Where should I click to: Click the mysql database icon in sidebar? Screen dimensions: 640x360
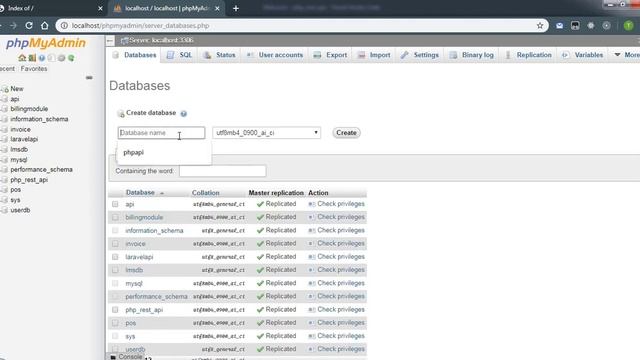(5, 160)
